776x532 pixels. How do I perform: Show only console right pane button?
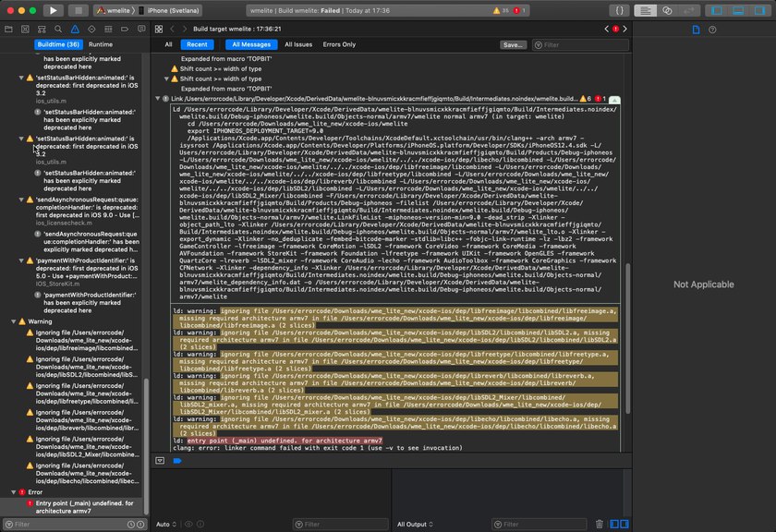624,524
